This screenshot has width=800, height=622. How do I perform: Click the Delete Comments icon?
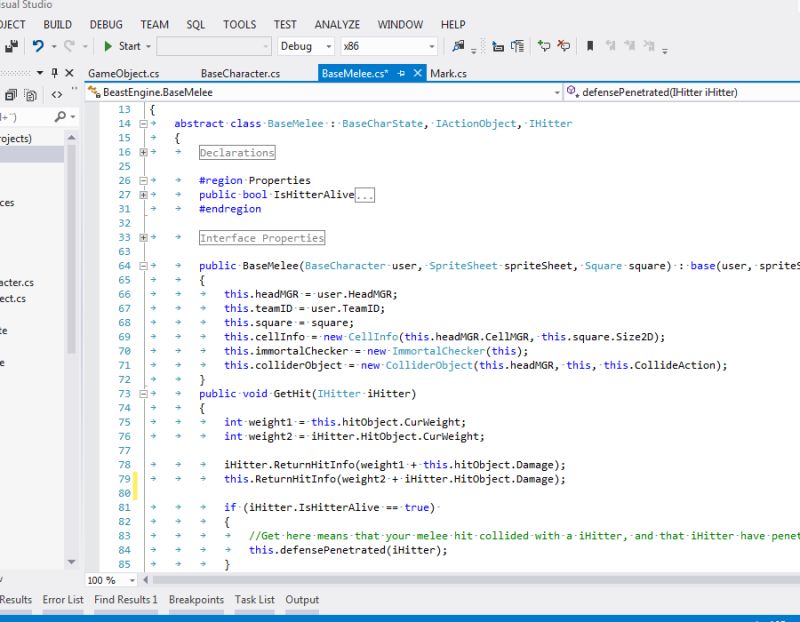coord(564,46)
